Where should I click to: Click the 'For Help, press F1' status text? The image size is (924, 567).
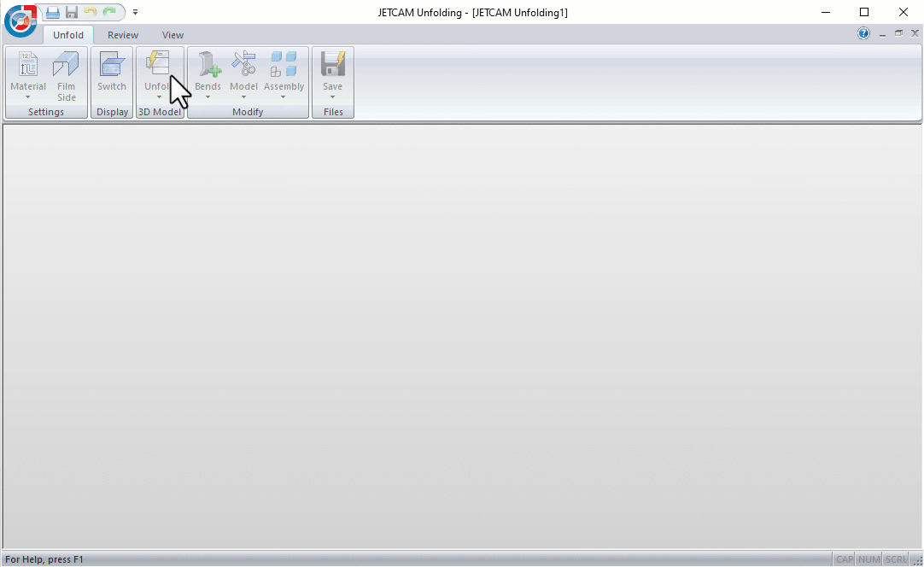44,559
